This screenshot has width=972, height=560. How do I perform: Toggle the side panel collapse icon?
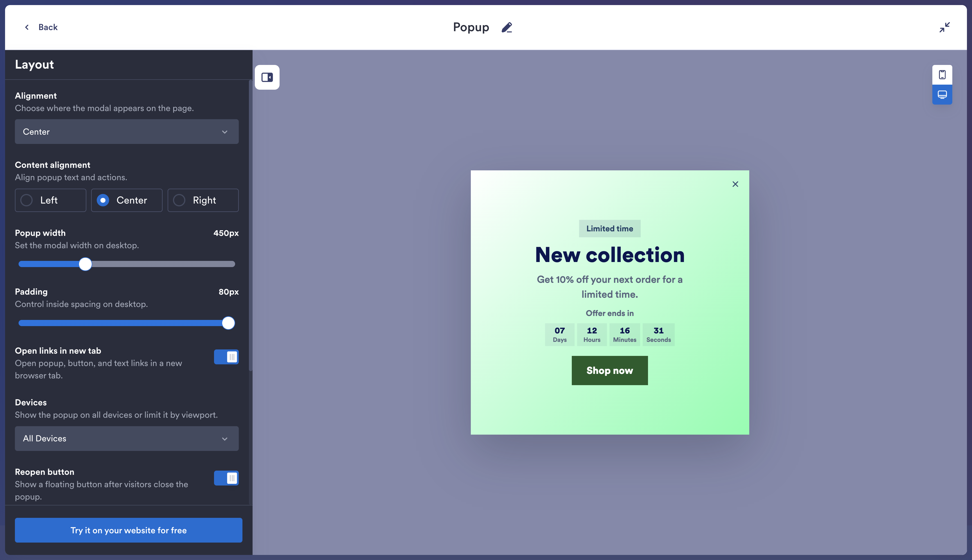pos(267,77)
